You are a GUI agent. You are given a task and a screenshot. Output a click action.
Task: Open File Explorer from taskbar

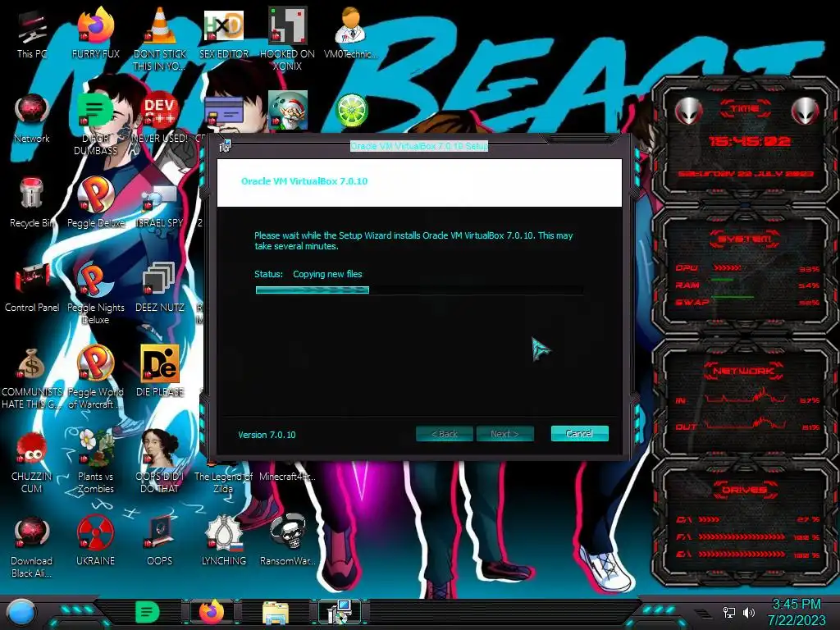276,612
